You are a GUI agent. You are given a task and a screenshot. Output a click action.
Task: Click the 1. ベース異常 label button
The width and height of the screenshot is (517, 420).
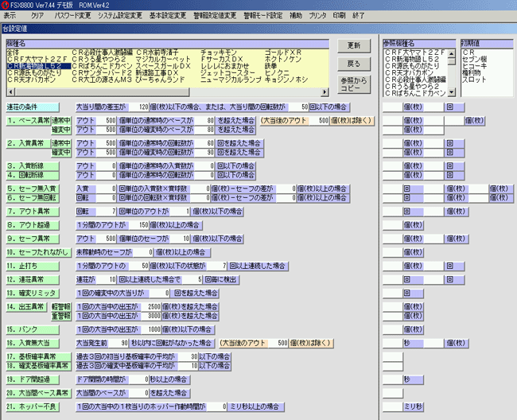point(29,121)
